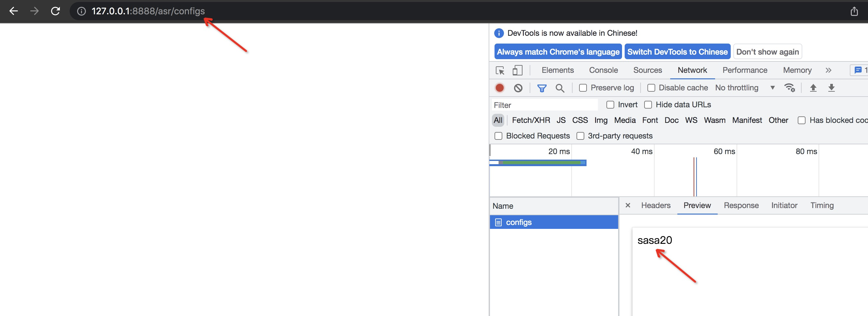Expand more DevTools tabs chevron
868x316 pixels.
point(829,70)
